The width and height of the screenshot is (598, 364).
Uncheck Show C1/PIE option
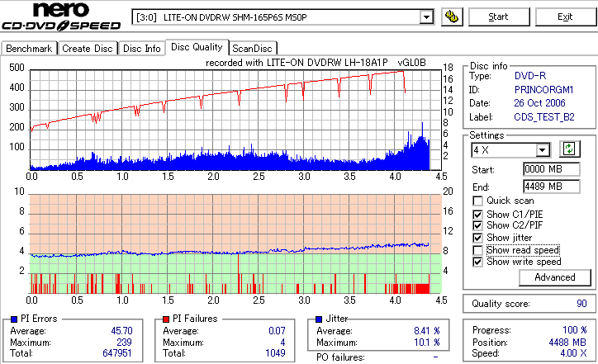pos(477,215)
